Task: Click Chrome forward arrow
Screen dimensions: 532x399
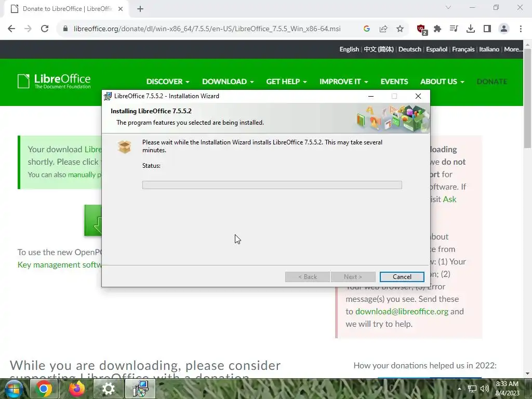Action: point(28,29)
